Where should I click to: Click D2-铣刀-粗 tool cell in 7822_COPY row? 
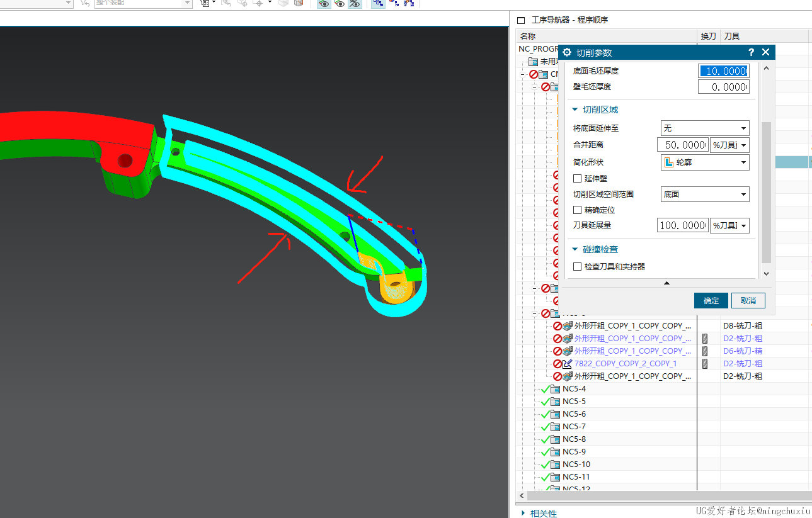(x=742, y=364)
